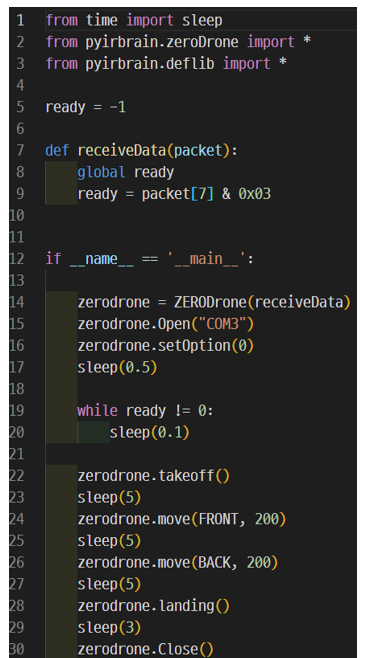Click line number 30 in gutter
The image size is (365, 658).
click(x=17, y=650)
